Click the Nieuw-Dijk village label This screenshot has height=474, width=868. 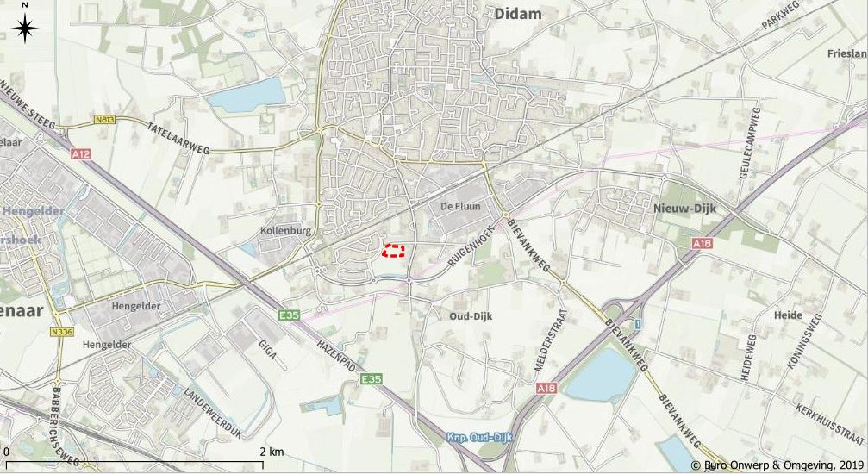(684, 209)
